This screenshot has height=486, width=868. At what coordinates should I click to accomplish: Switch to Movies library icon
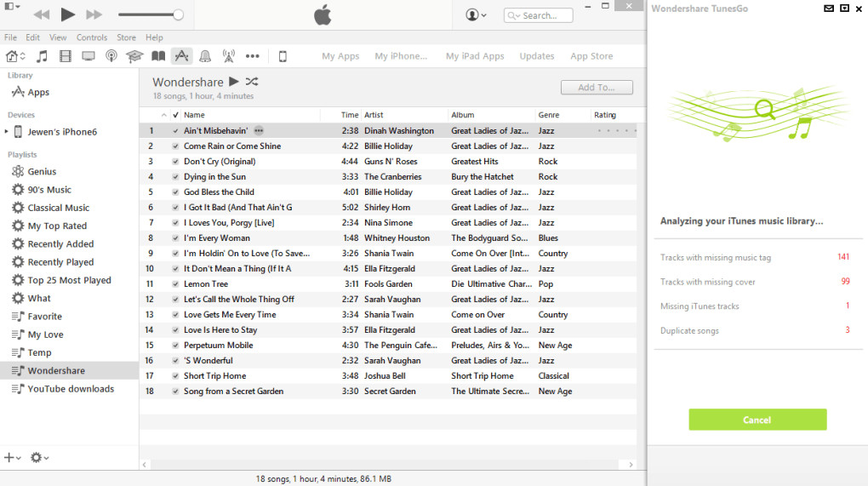pos(66,56)
